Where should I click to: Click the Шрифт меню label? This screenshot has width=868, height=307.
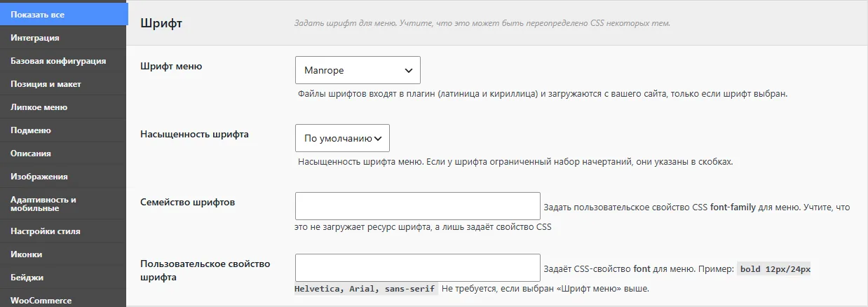pyautogui.click(x=172, y=67)
